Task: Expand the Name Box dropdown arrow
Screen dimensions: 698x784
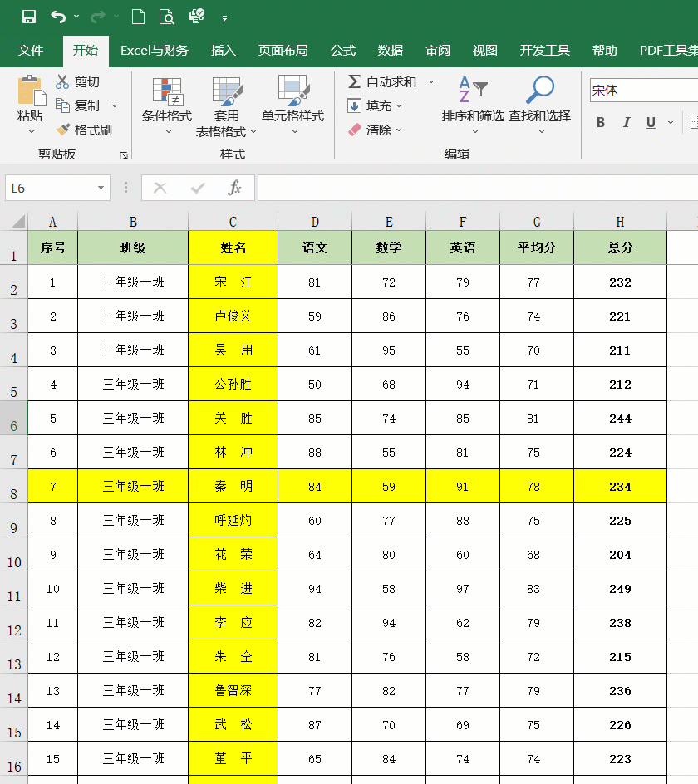Action: pos(101,188)
